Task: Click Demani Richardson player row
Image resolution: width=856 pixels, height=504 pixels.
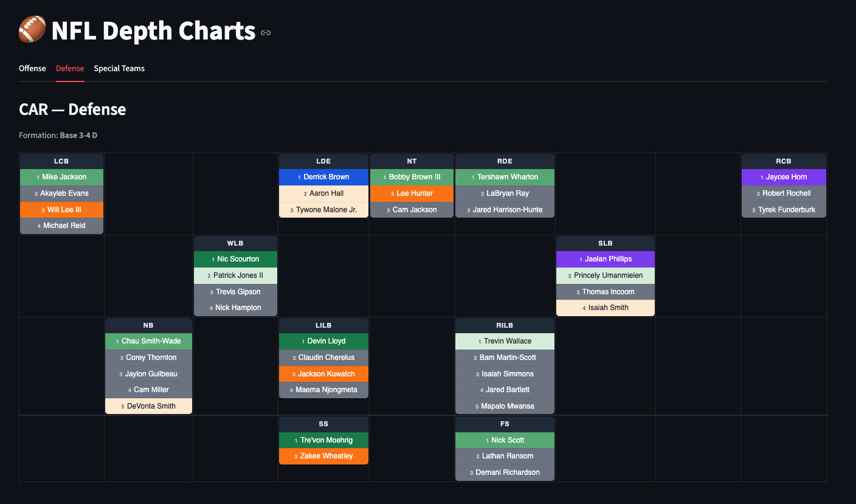Action: 505,472
